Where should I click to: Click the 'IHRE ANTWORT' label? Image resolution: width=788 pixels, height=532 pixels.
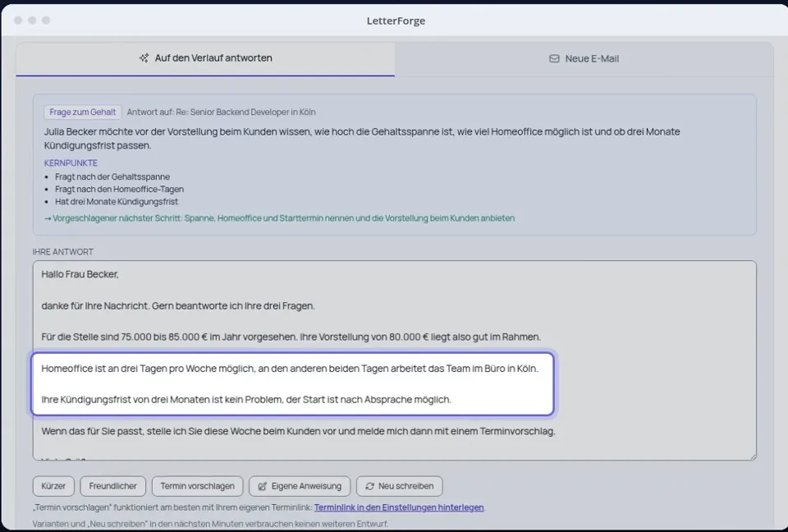[63, 252]
